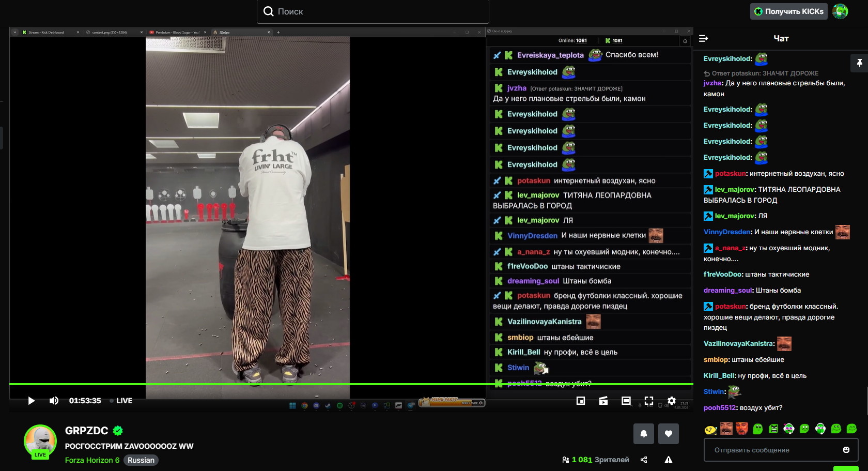Focus the Поиск search field

pos(373,11)
